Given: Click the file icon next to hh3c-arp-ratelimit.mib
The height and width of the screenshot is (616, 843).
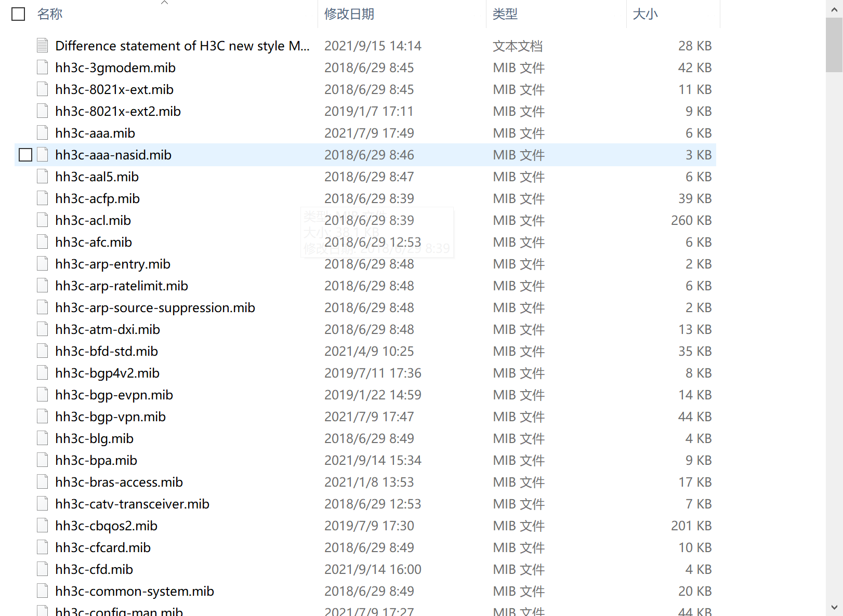Looking at the screenshot, I should click(43, 286).
